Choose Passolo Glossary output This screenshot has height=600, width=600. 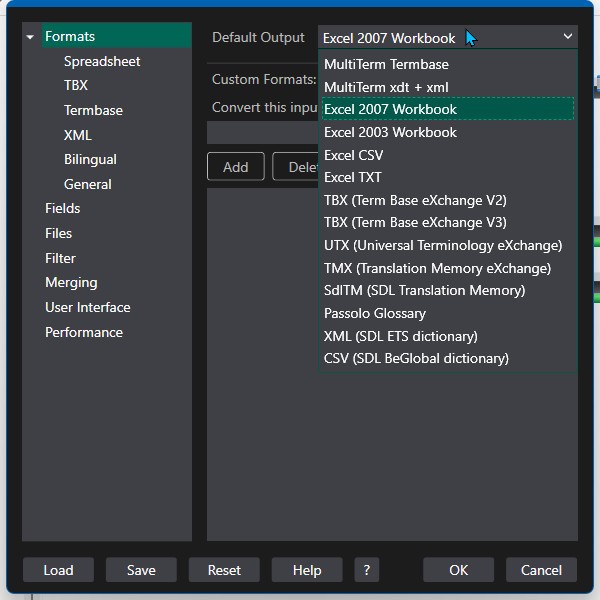click(x=447, y=313)
